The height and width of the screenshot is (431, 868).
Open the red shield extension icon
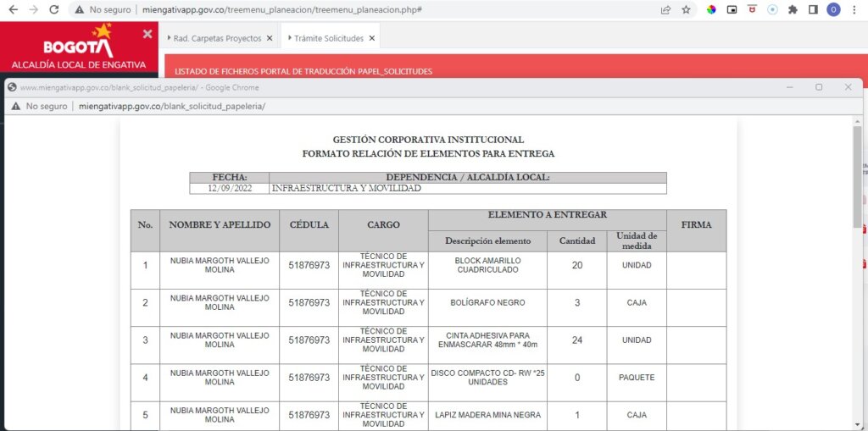[x=753, y=8]
